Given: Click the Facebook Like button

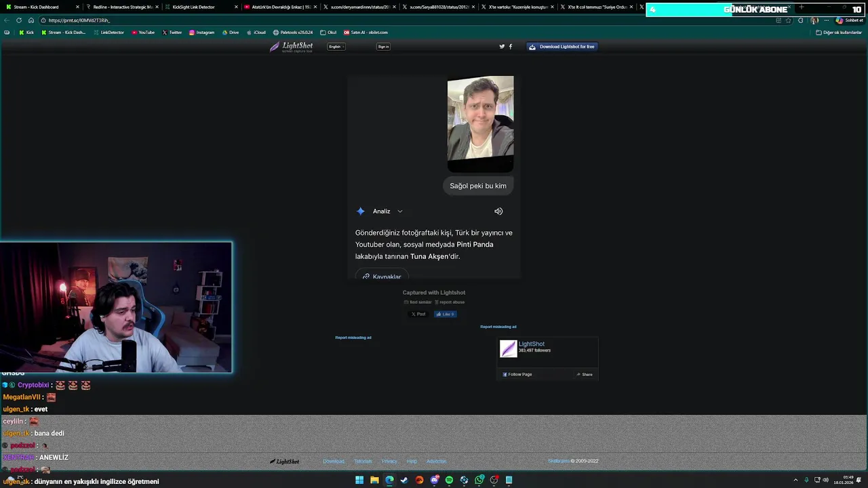Looking at the screenshot, I should [x=445, y=314].
